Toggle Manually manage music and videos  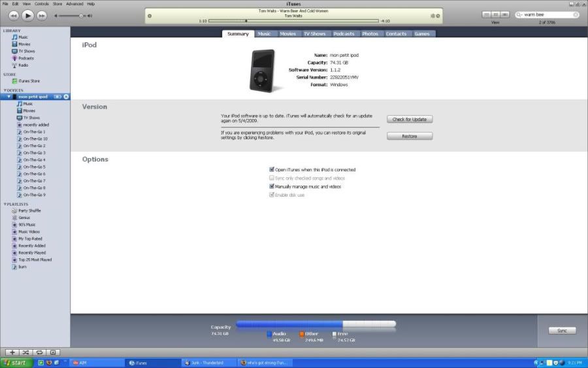(272, 186)
